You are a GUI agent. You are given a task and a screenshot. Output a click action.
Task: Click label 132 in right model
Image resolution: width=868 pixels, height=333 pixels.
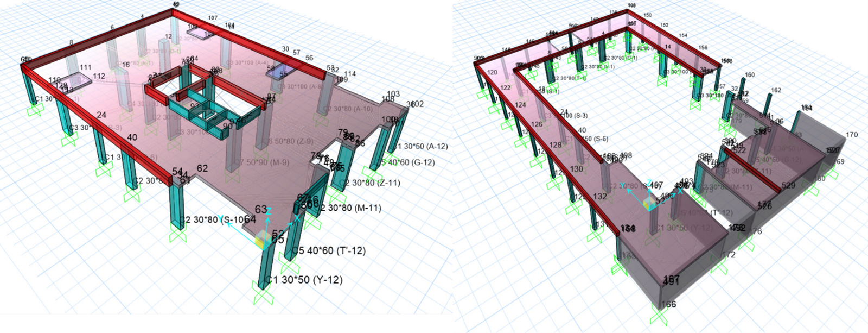[601, 196]
